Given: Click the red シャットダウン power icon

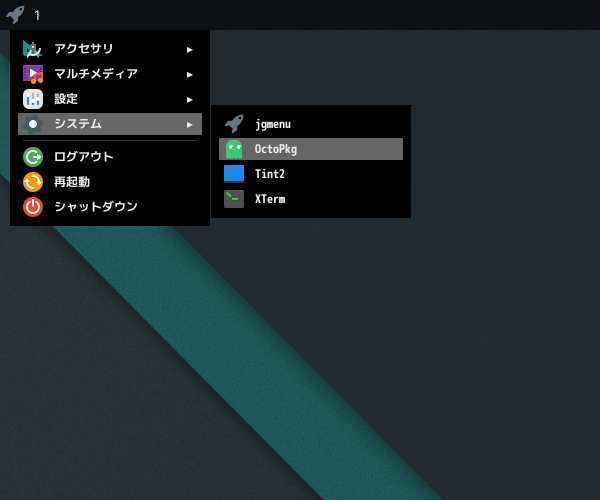Looking at the screenshot, I should coord(33,207).
